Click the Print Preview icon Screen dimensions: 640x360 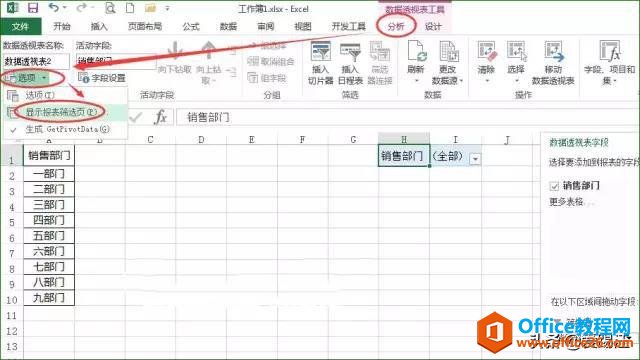coord(110,8)
